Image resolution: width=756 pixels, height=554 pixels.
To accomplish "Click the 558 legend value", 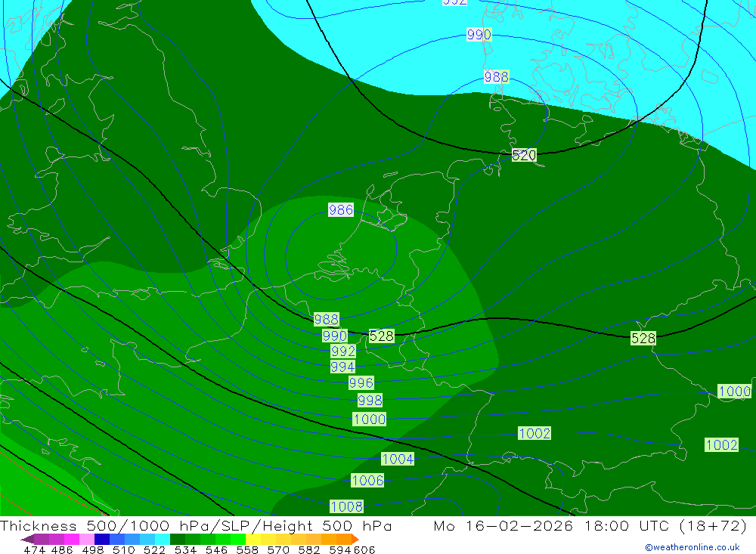I will coord(247,550).
